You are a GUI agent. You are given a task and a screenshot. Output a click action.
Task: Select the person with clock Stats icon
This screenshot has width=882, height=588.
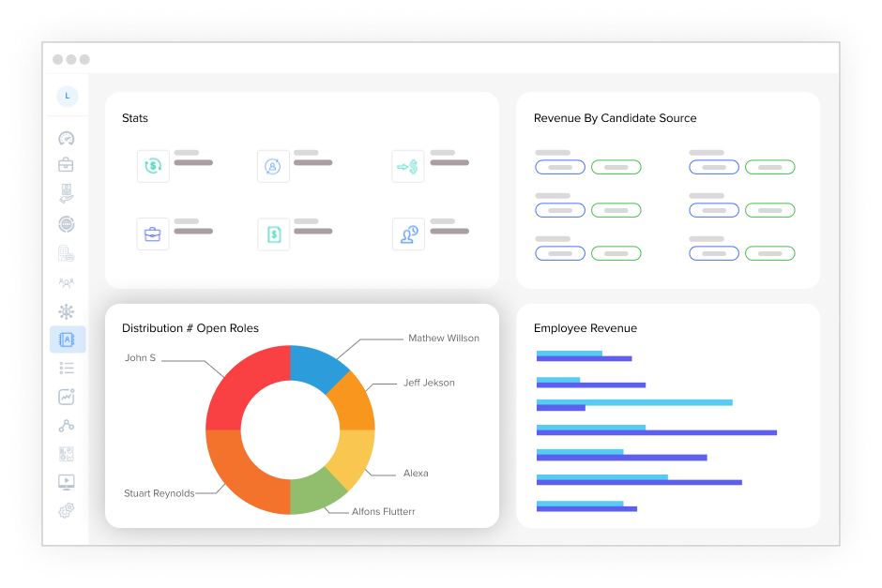(408, 234)
